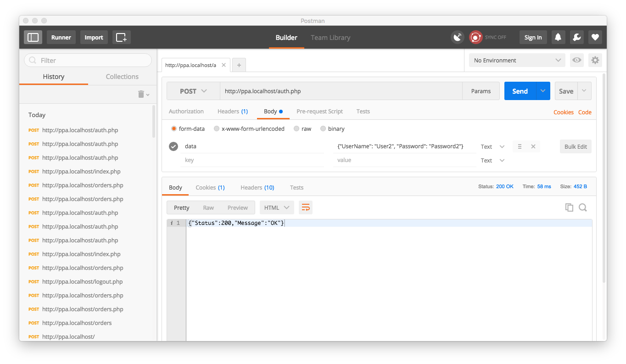The image size is (626, 364).
Task: Open the settings wrench icon
Action: (577, 37)
